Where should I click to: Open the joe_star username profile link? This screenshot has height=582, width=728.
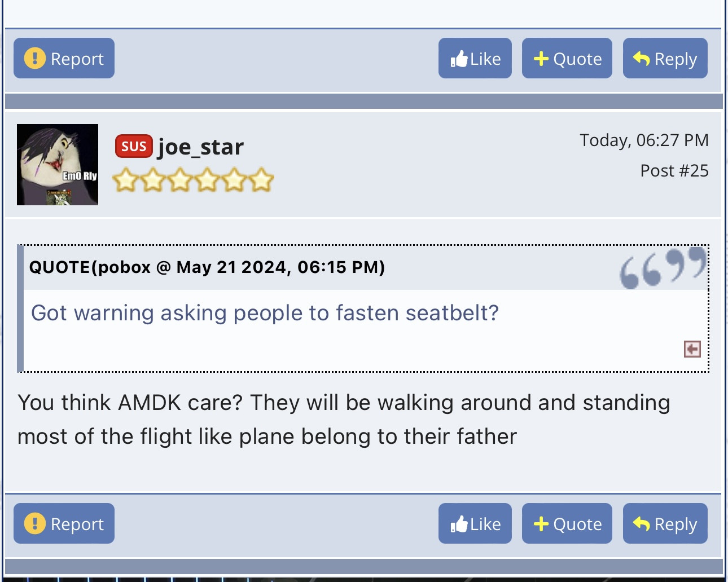(x=200, y=147)
